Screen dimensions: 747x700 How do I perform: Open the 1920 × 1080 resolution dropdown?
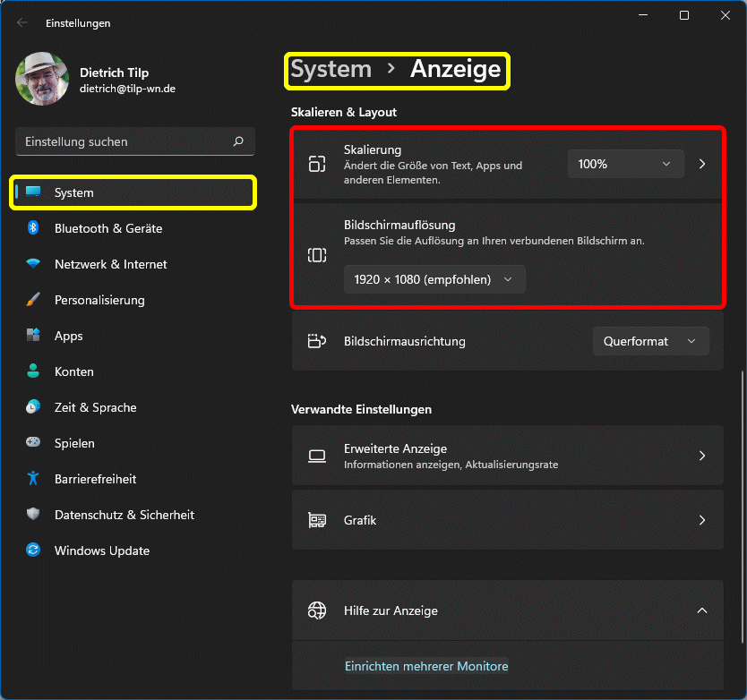tap(434, 279)
